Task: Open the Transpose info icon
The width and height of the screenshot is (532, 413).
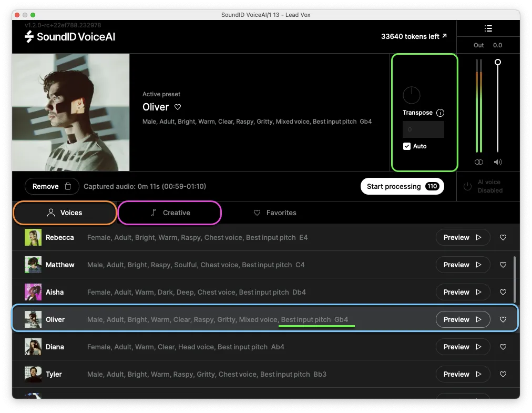Action: 440,113
